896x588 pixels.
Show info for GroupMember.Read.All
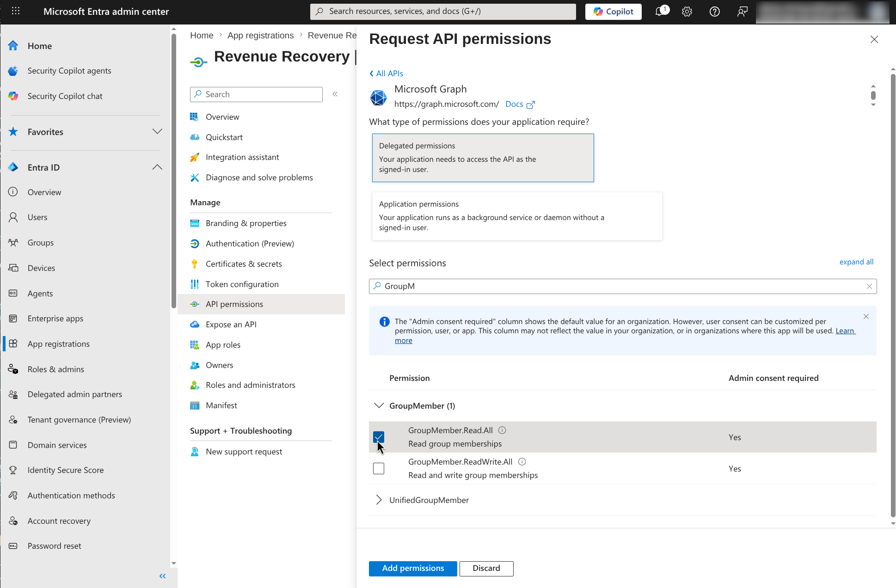(502, 430)
